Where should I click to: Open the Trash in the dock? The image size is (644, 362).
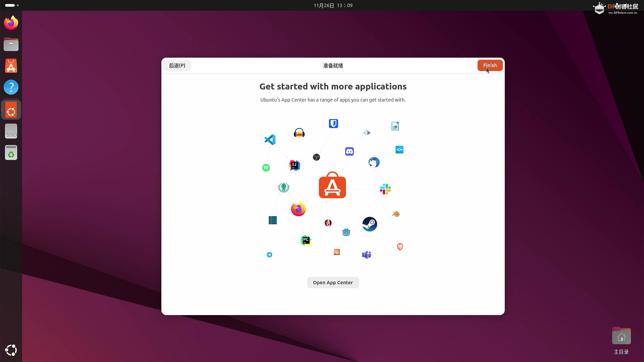pyautogui.click(x=11, y=153)
